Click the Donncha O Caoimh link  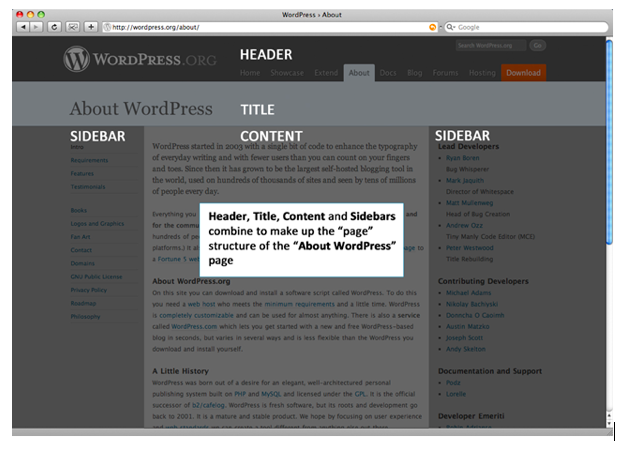pyautogui.click(x=475, y=315)
